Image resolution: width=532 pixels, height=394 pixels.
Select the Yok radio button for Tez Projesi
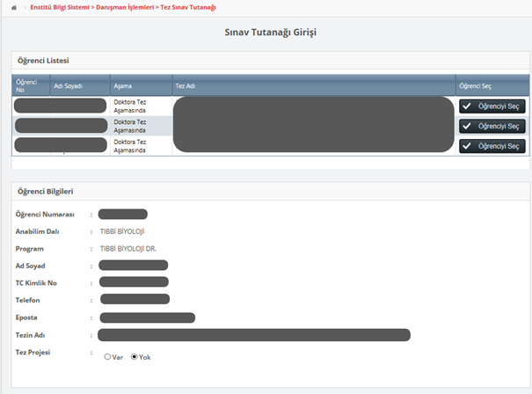point(135,357)
